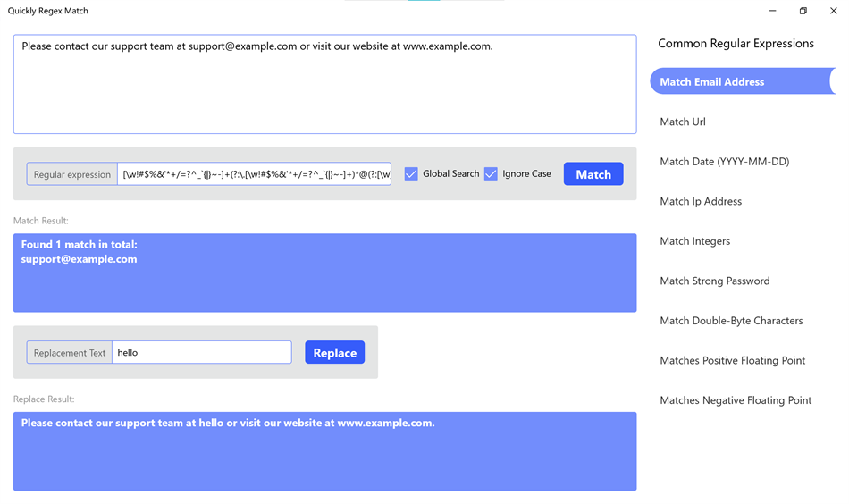
Task: Minimize the Quickly Regex Match window
Action: [x=773, y=11]
